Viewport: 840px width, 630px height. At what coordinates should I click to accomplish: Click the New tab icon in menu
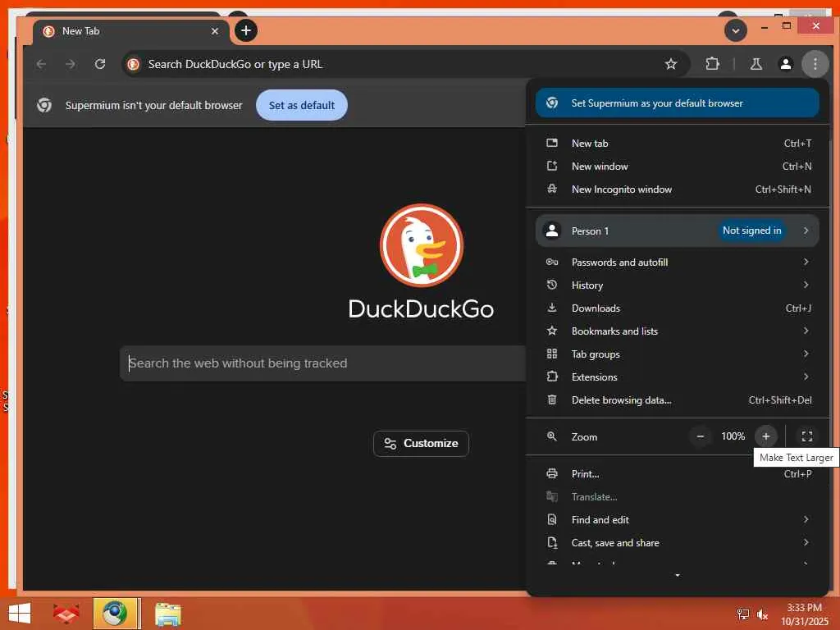pos(552,143)
